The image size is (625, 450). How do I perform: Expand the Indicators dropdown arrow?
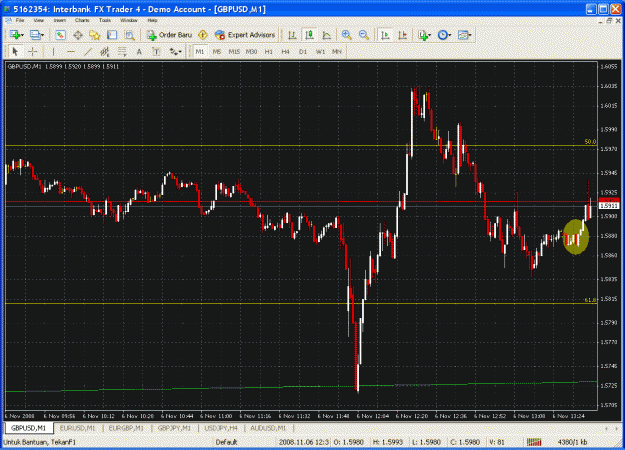point(430,35)
